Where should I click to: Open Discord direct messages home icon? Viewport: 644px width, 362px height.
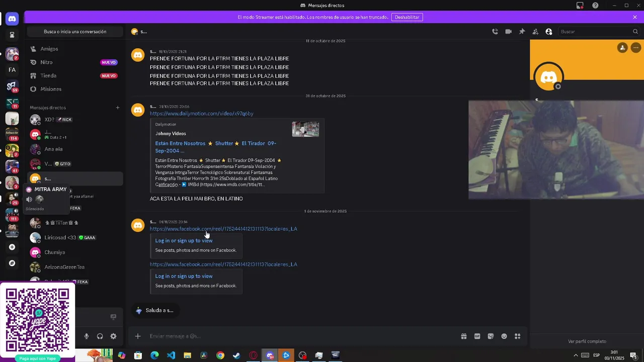point(12,19)
